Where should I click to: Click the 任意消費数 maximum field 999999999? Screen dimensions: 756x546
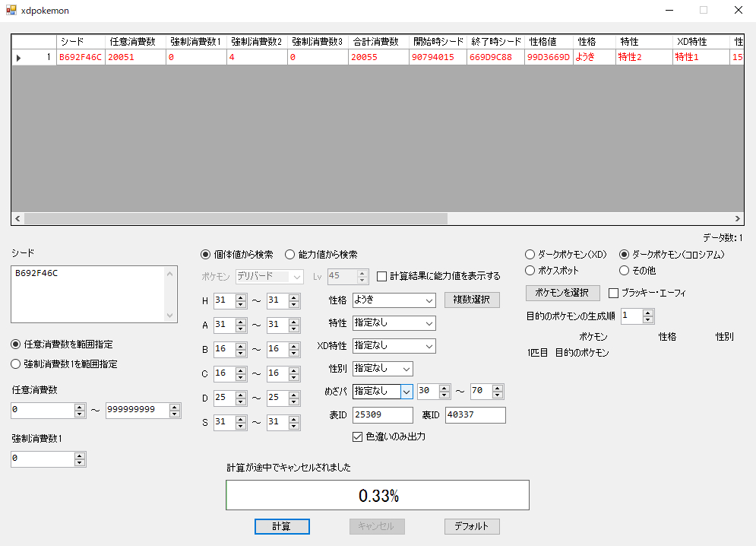pyautogui.click(x=138, y=410)
